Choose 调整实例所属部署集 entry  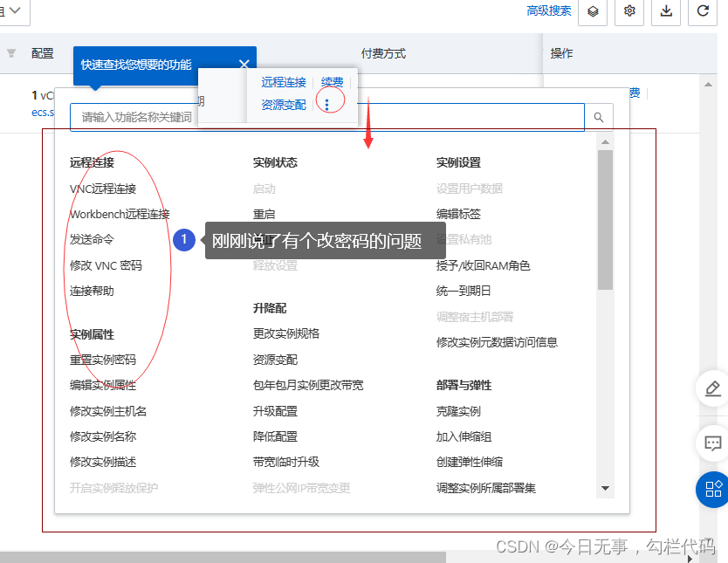coord(485,488)
